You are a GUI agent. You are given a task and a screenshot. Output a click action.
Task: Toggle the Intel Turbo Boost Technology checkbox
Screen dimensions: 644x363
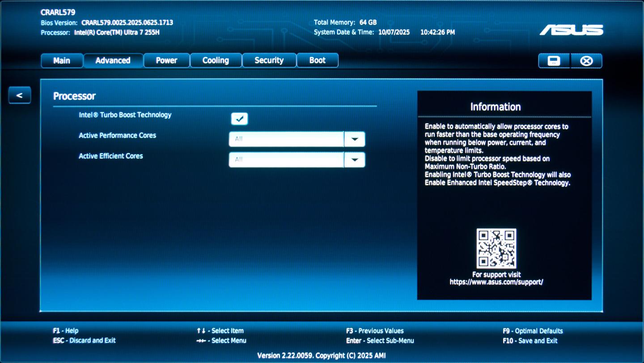pos(239,119)
